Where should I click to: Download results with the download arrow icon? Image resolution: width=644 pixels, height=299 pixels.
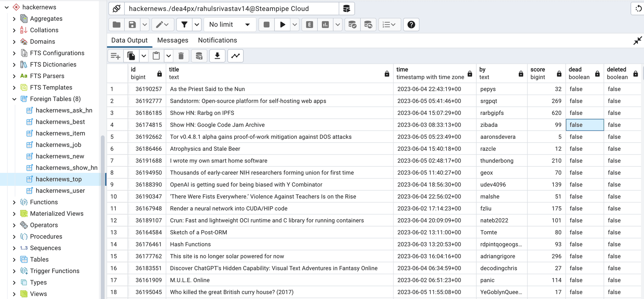pos(217,56)
